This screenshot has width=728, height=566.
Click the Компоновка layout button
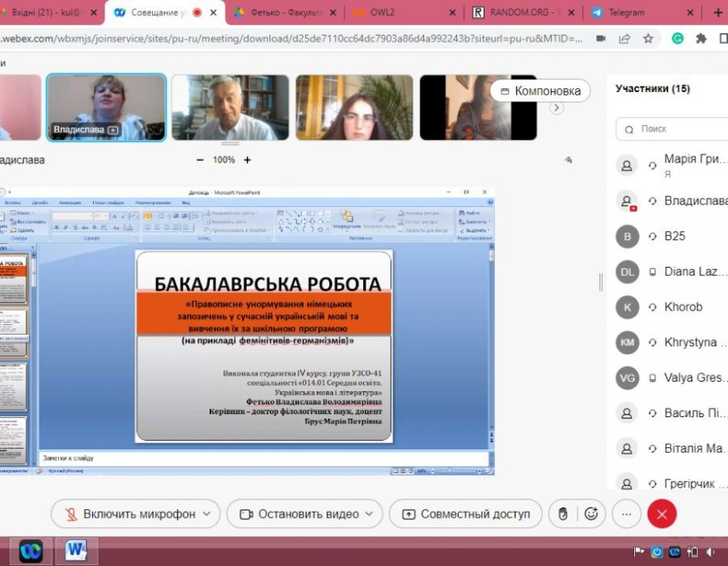(540, 91)
